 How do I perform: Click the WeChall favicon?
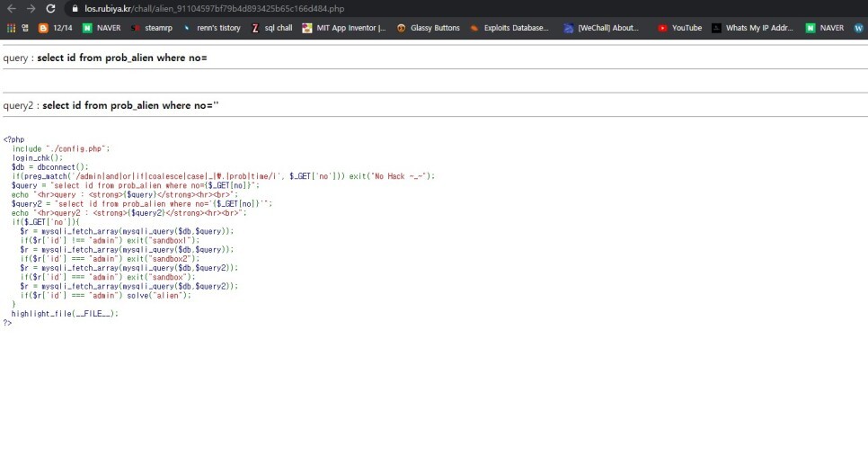pyautogui.click(x=569, y=28)
